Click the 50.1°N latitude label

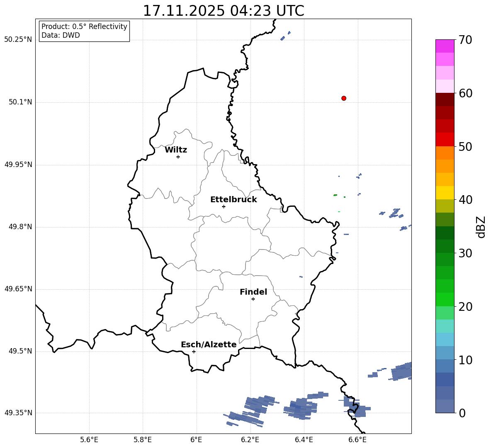[x=21, y=102]
